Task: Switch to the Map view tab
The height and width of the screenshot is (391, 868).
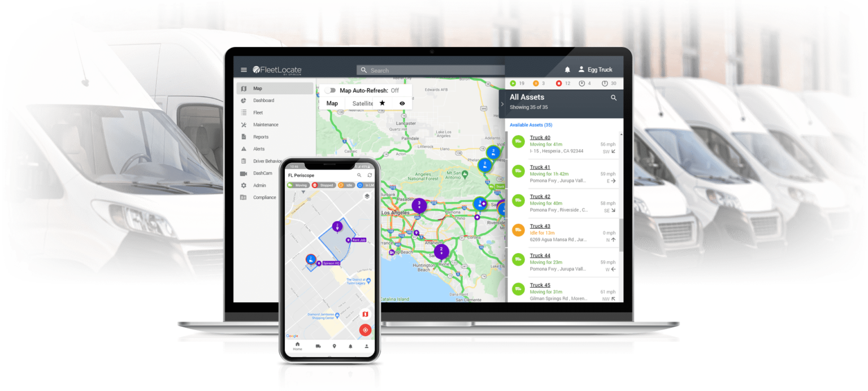Action: [x=332, y=103]
